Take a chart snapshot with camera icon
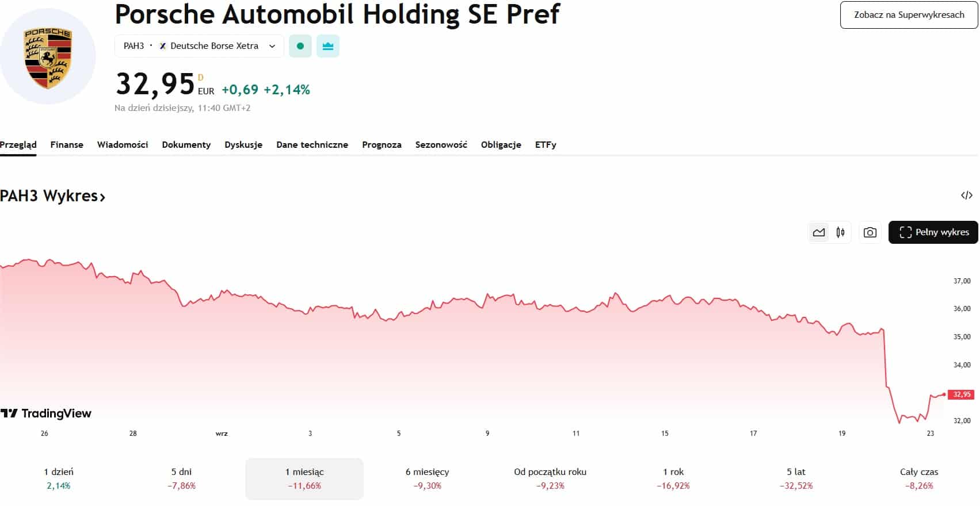The image size is (980, 506). click(x=870, y=232)
